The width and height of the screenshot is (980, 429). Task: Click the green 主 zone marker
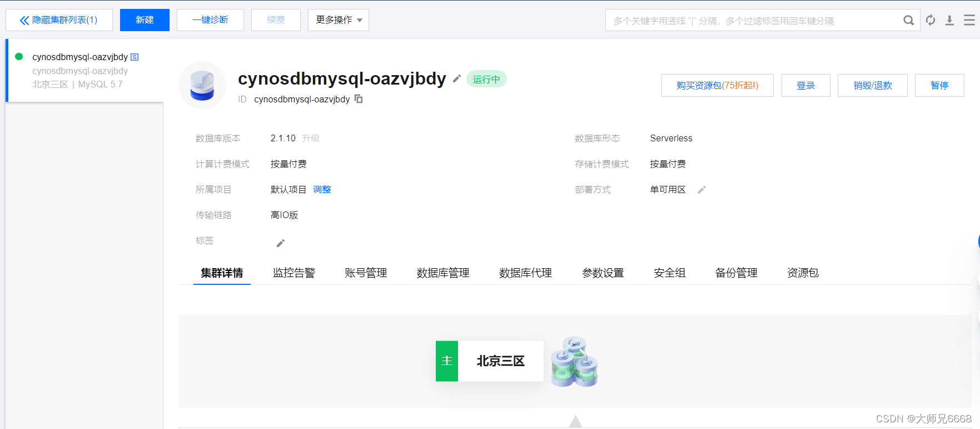[447, 361]
